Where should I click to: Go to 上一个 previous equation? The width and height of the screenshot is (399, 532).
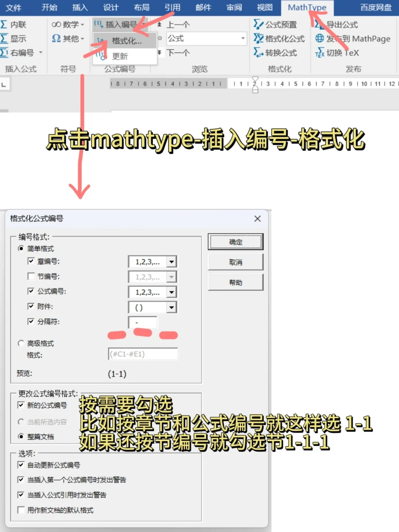click(178, 25)
